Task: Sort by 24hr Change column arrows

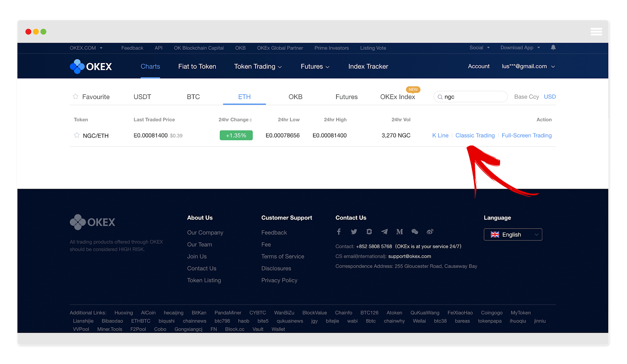Action: (251, 120)
